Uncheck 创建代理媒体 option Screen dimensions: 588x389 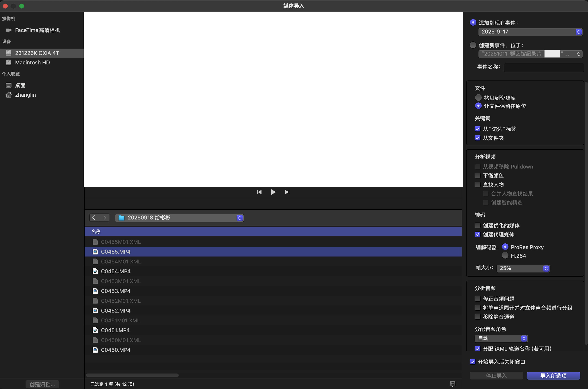478,234
